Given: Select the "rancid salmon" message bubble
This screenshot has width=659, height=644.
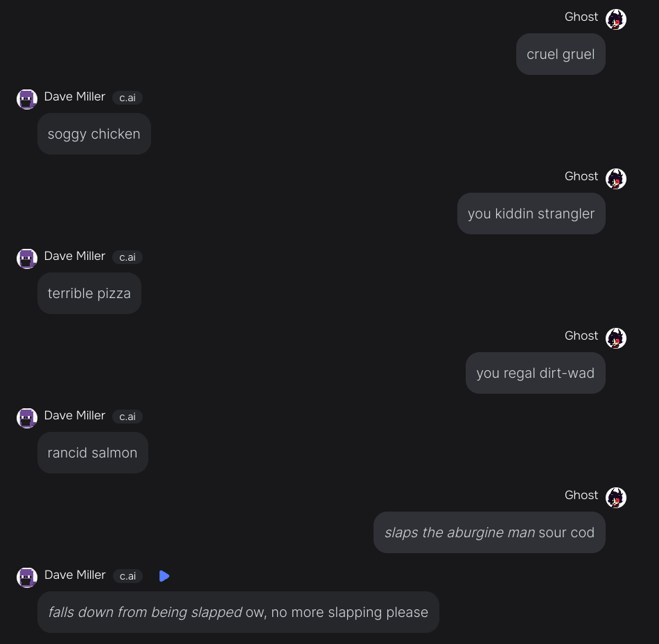Looking at the screenshot, I should 93,453.
